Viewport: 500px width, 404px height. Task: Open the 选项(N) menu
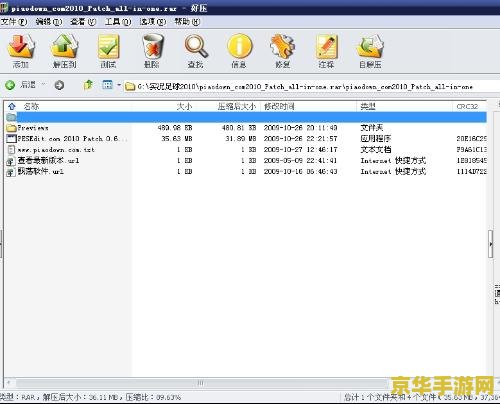153,22
